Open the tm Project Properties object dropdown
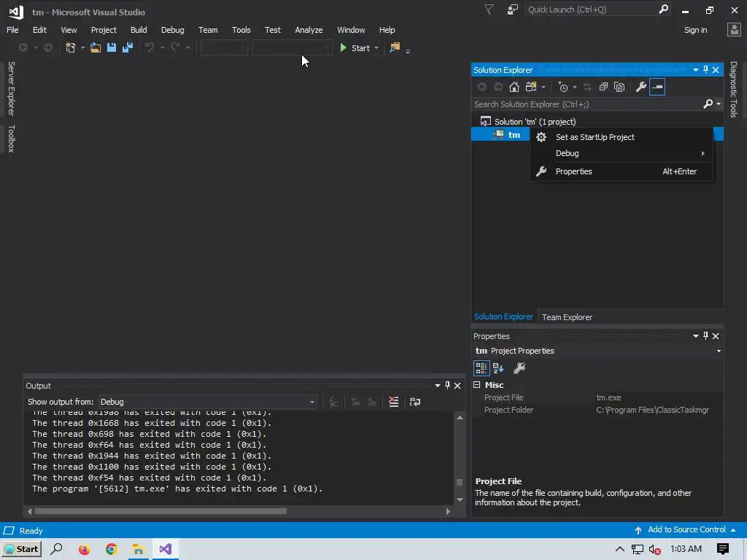The image size is (747, 560). coord(719,351)
